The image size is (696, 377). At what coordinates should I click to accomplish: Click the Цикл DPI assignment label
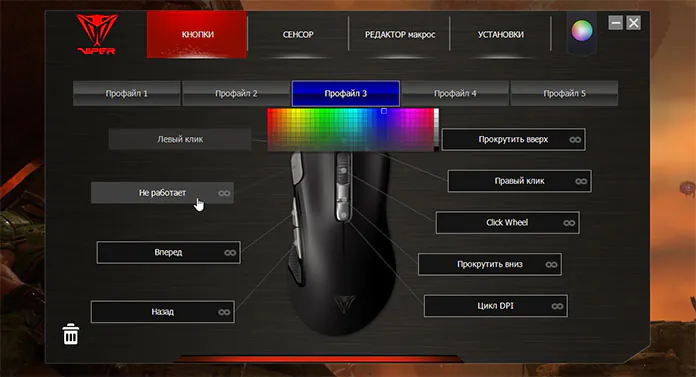click(x=495, y=306)
